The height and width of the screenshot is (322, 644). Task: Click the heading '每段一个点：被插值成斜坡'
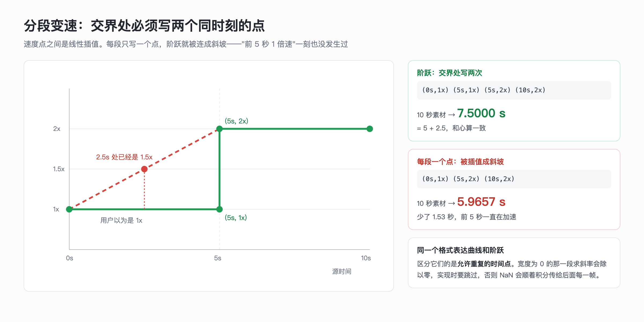pos(460,162)
